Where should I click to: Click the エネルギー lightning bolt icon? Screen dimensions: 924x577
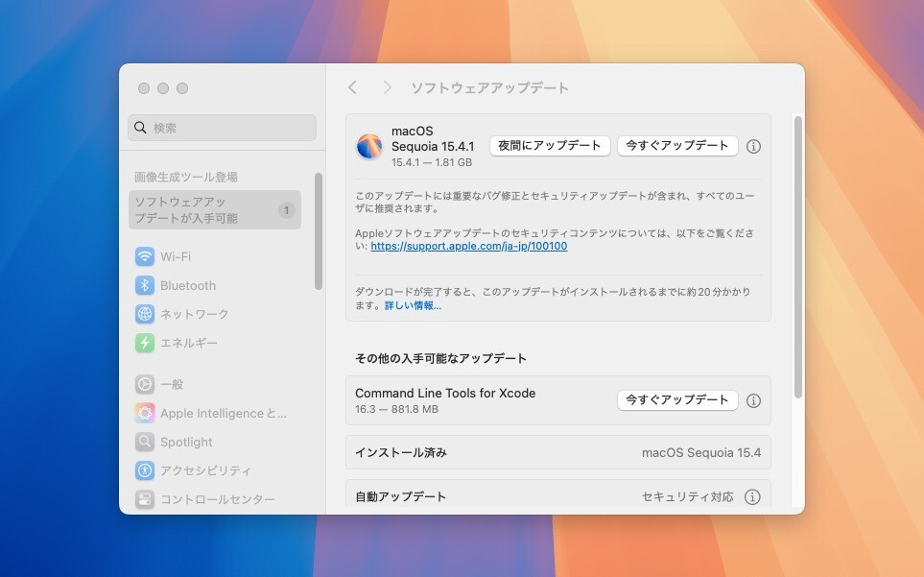click(x=144, y=343)
